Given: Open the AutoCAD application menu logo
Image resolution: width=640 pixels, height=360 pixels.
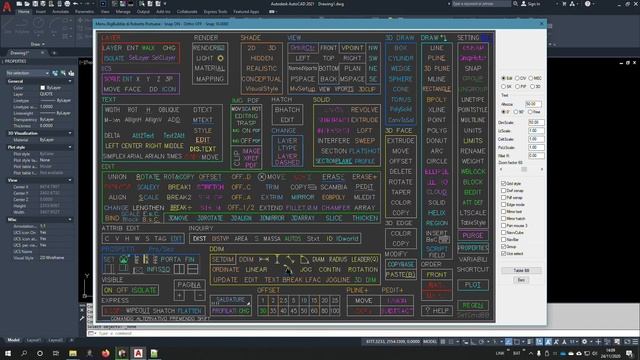Looking at the screenshot, I should tap(7, 7).
